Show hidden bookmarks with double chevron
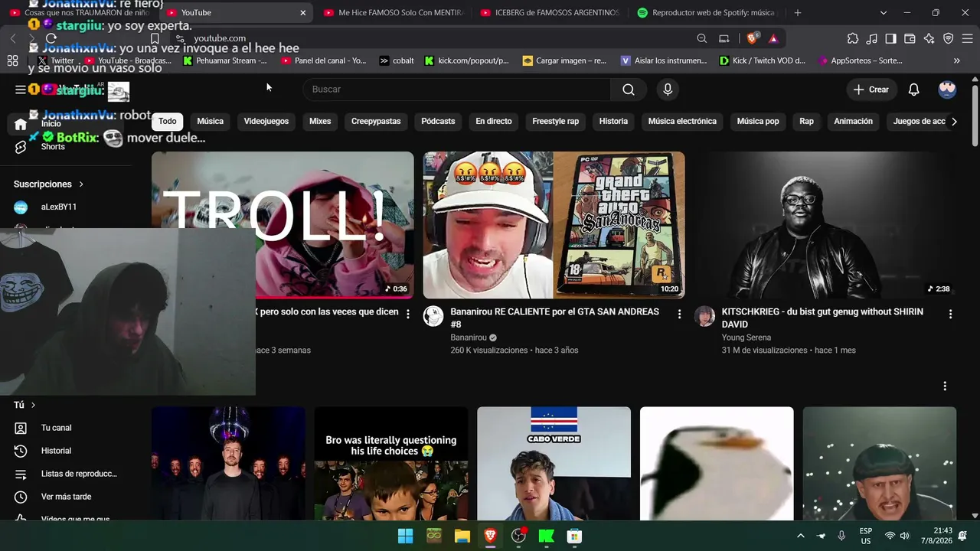 coord(956,60)
